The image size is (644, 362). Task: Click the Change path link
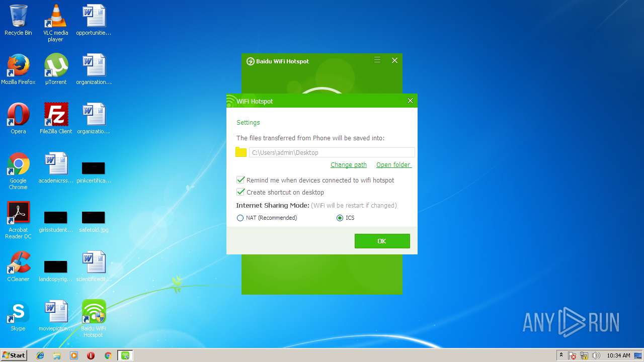coord(349,165)
